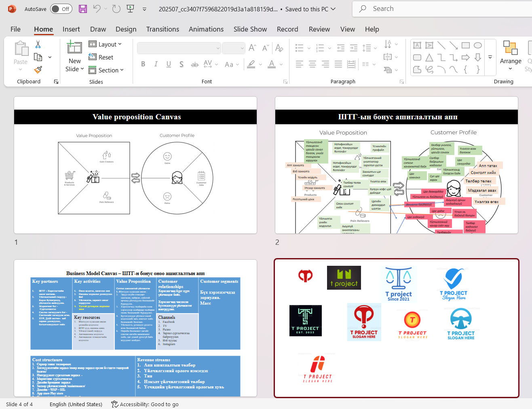Click the Paste clipboard icon
This screenshot has height=409, width=532.
[x=21, y=49]
